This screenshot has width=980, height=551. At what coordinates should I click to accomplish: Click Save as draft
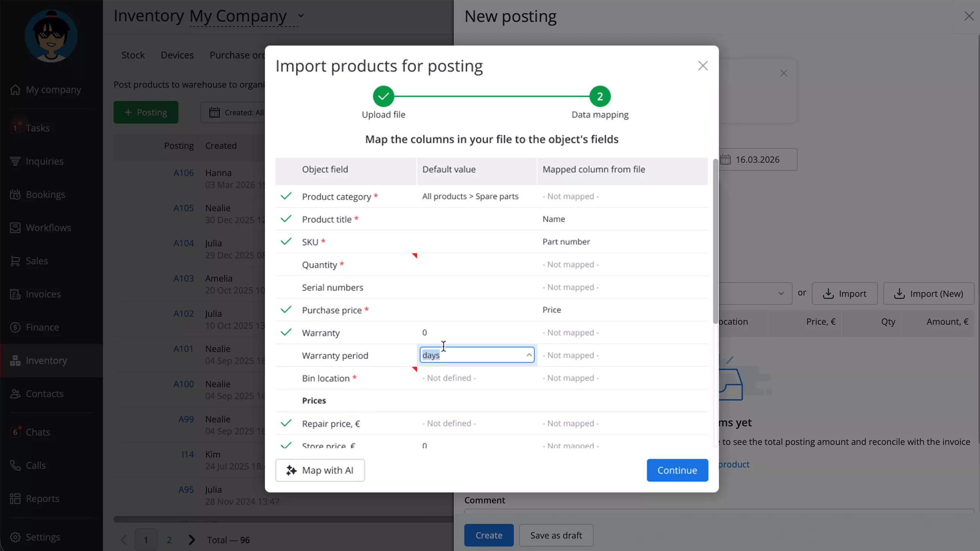555,535
